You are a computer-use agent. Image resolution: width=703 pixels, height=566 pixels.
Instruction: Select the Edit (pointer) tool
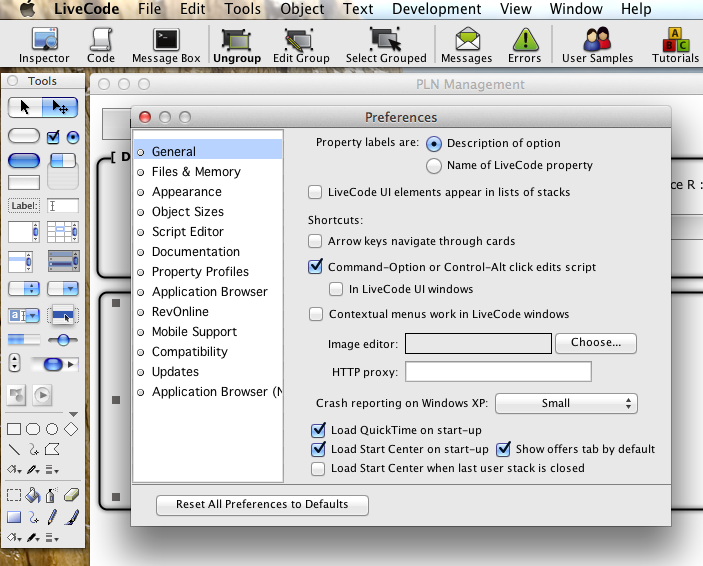(x=60, y=107)
